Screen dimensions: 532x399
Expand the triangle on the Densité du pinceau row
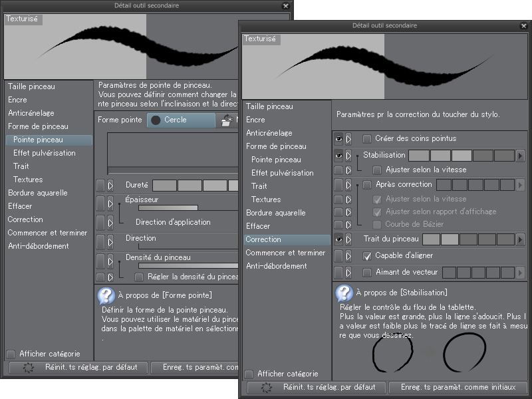click(110, 261)
